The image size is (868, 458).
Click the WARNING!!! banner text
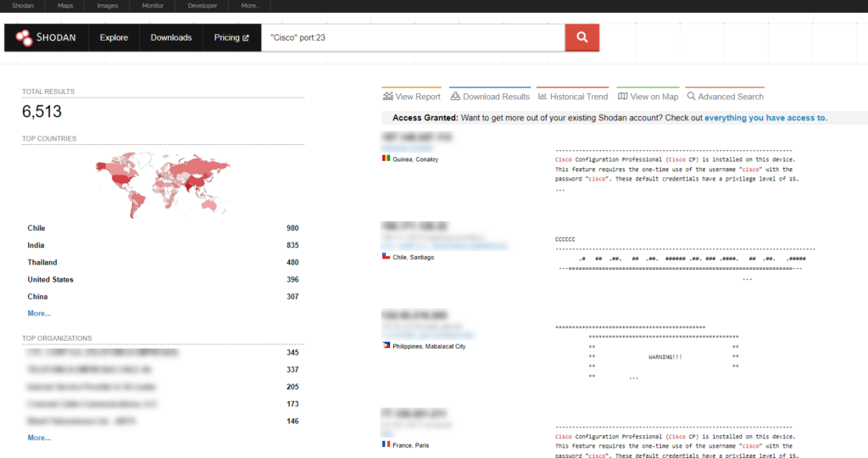665,357
